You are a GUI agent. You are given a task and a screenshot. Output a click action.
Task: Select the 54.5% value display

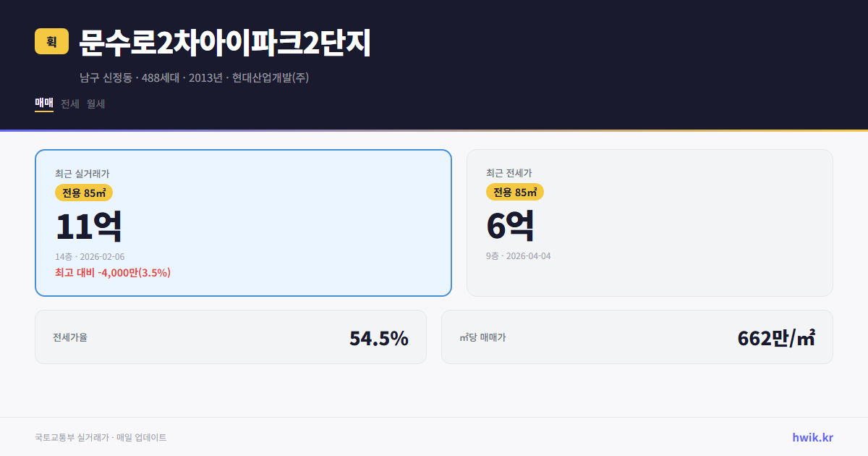tap(379, 337)
